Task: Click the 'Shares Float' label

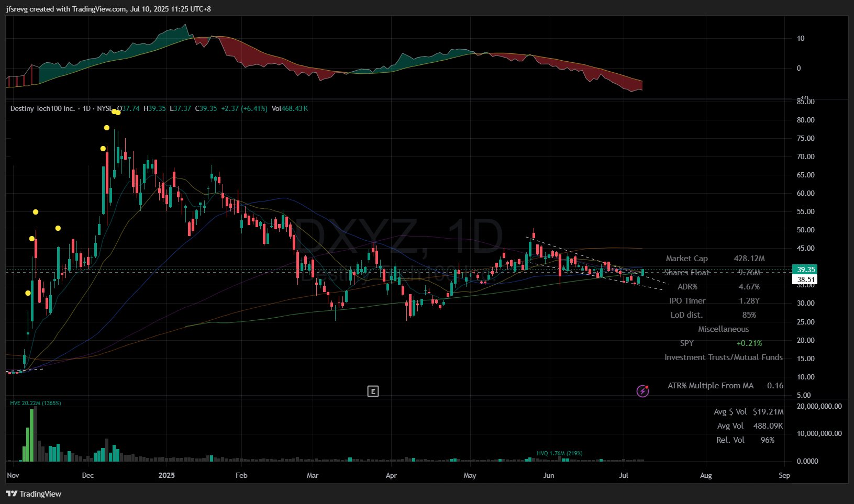Action: coord(686,273)
